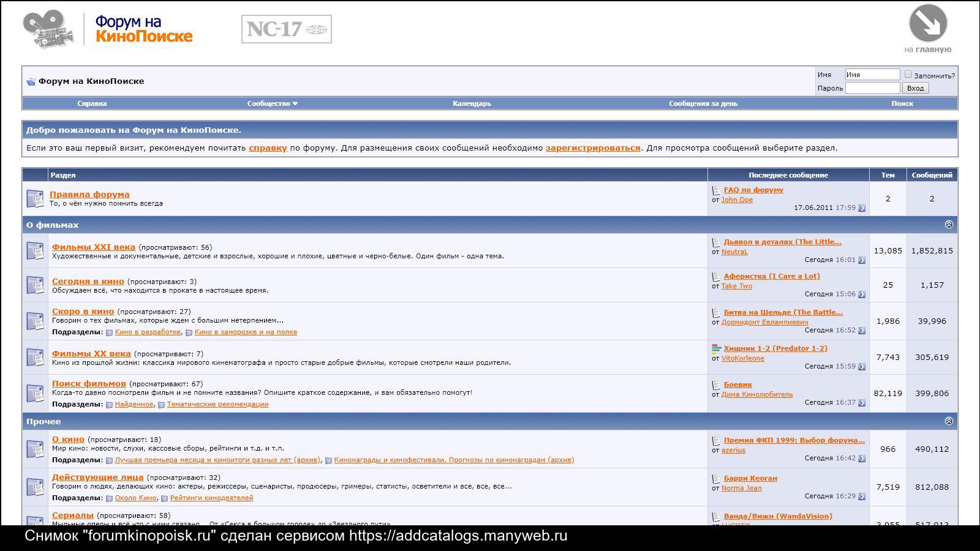Open the Справка menu item
This screenshot has width=980, height=551.
pos(92,103)
